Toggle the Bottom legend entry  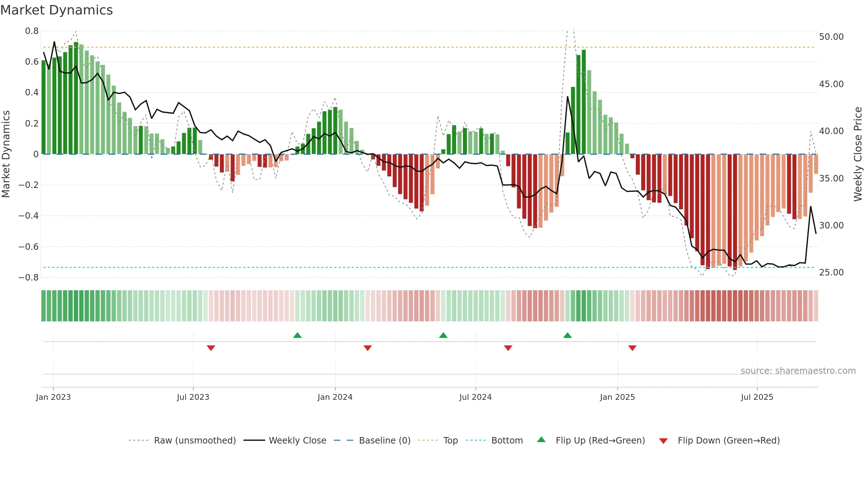click(494, 440)
